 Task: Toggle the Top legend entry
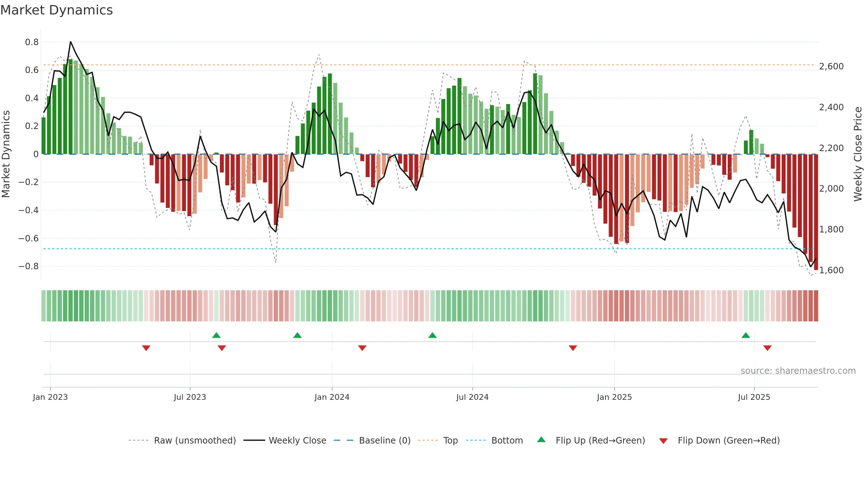click(451, 440)
